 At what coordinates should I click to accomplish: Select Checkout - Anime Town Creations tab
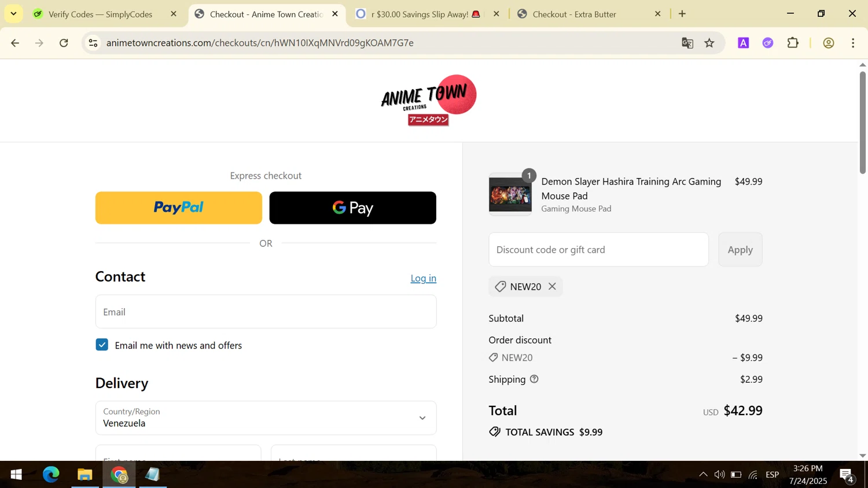pos(266,14)
